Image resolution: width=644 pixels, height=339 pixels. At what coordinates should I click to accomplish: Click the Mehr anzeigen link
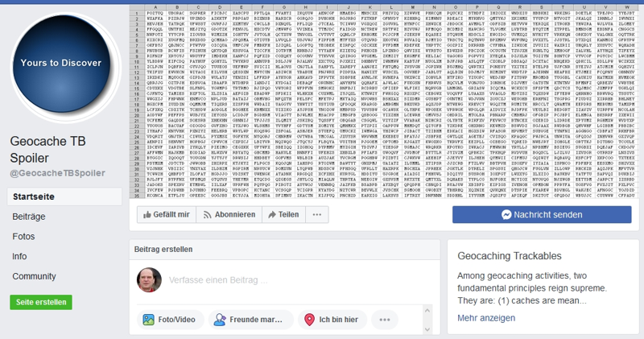486,318
